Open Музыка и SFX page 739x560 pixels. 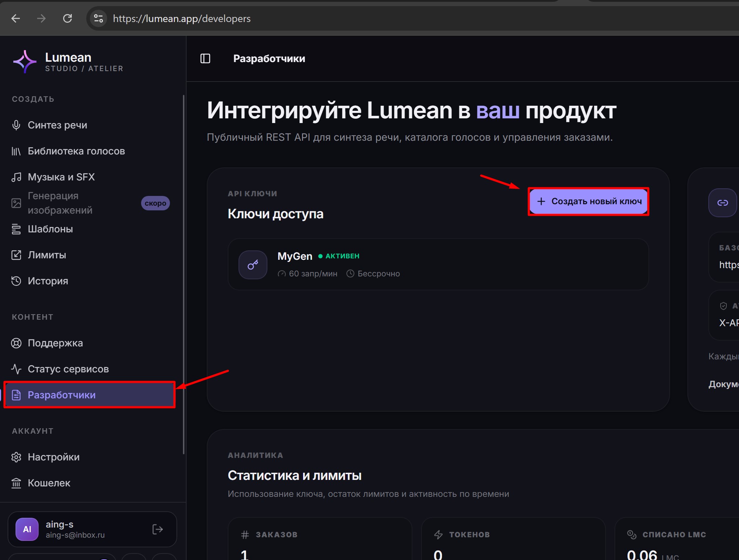pos(93,177)
